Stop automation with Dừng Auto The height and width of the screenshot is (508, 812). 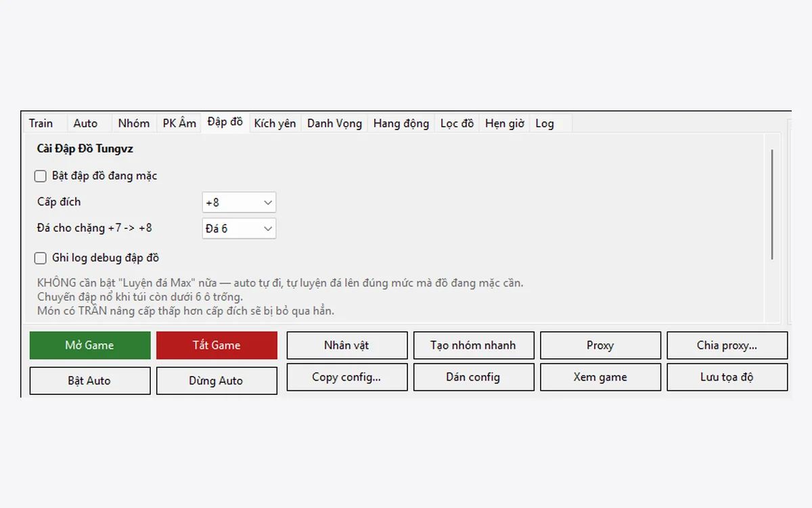[217, 381]
